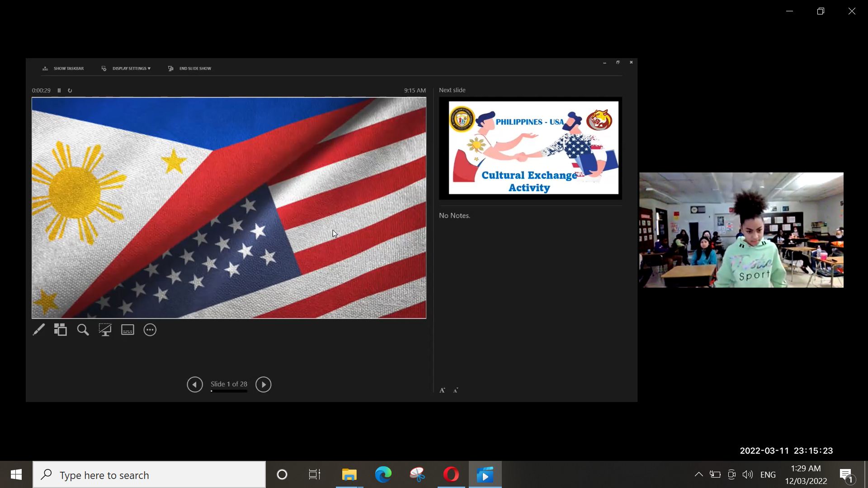Open Opera browser from taskbar
The height and width of the screenshot is (488, 868).
[451, 474]
